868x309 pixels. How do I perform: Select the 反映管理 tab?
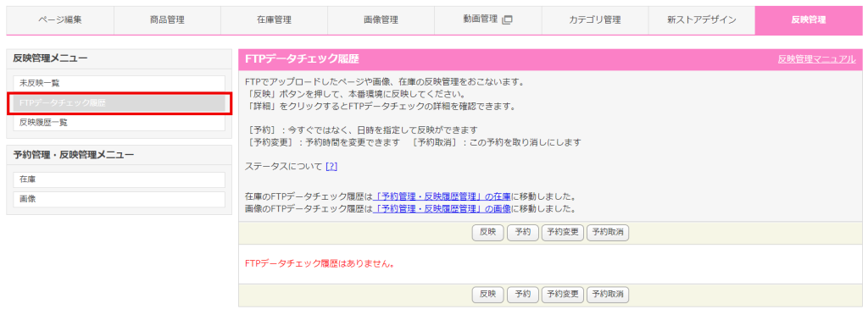tap(808, 20)
